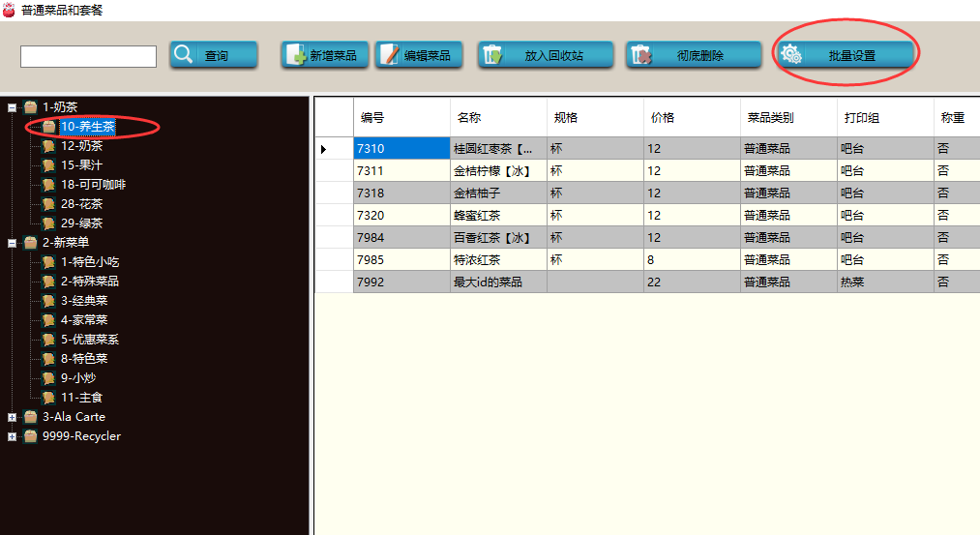
Task: Click the search text input box
Action: 88,57
